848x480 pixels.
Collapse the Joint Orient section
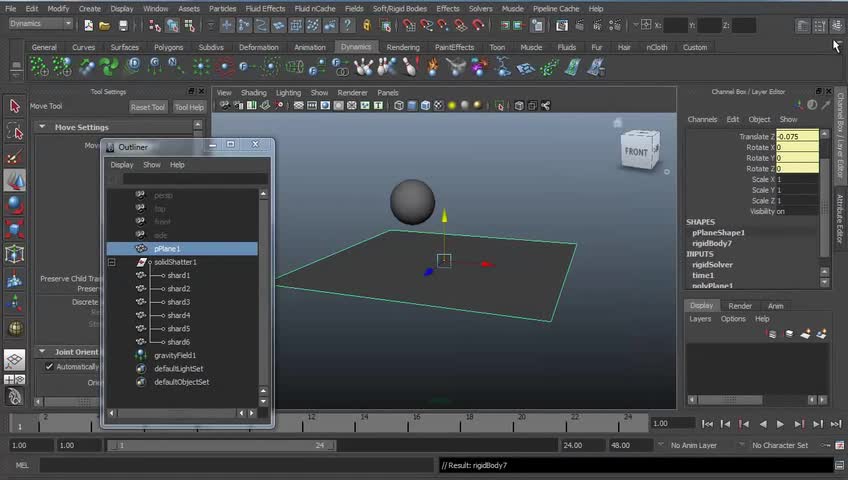pos(42,351)
